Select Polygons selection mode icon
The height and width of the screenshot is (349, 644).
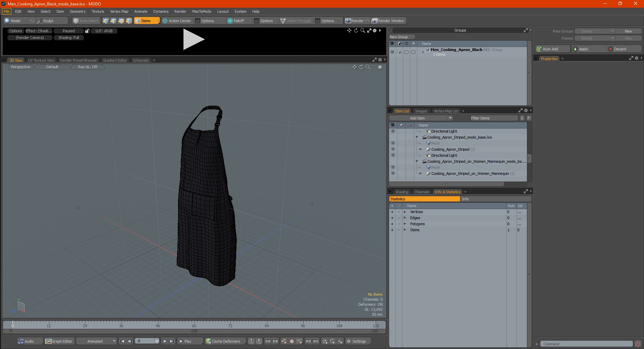click(x=121, y=21)
